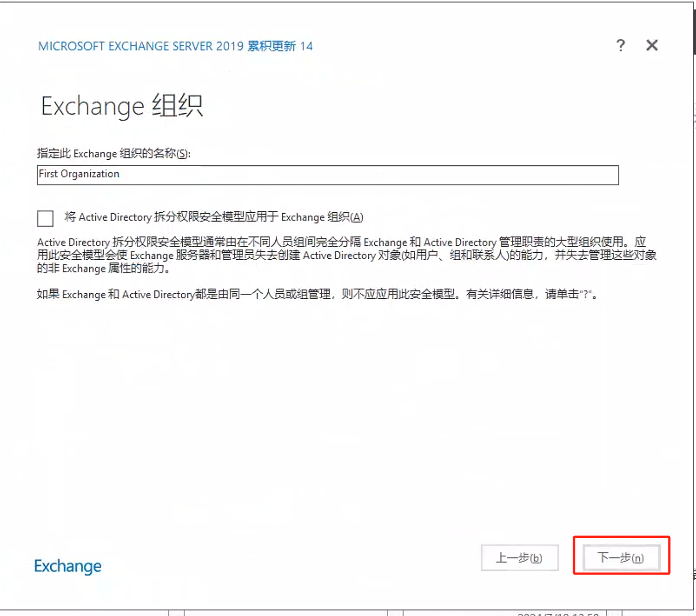This screenshot has height=616, width=696.
Task: Close the Exchange setup wizard
Action: pyautogui.click(x=652, y=45)
